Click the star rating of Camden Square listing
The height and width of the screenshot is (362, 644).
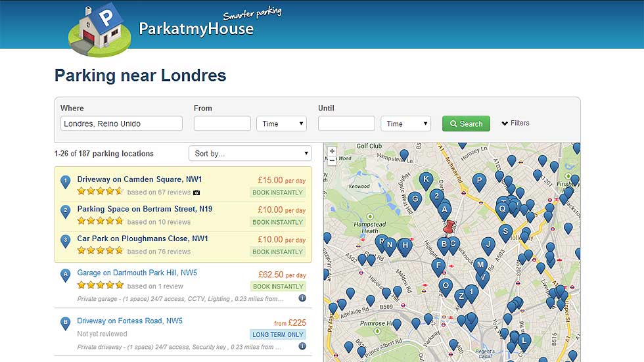[x=100, y=191]
